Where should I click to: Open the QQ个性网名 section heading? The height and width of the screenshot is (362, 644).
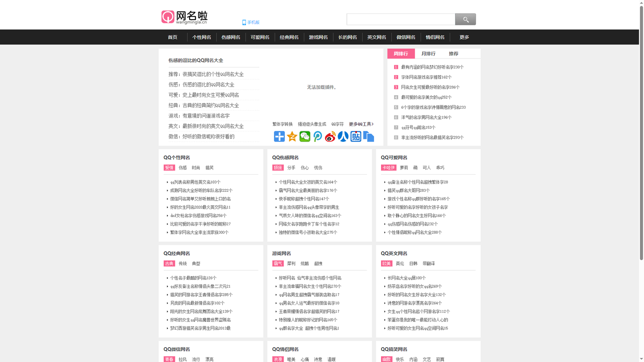[177, 158]
